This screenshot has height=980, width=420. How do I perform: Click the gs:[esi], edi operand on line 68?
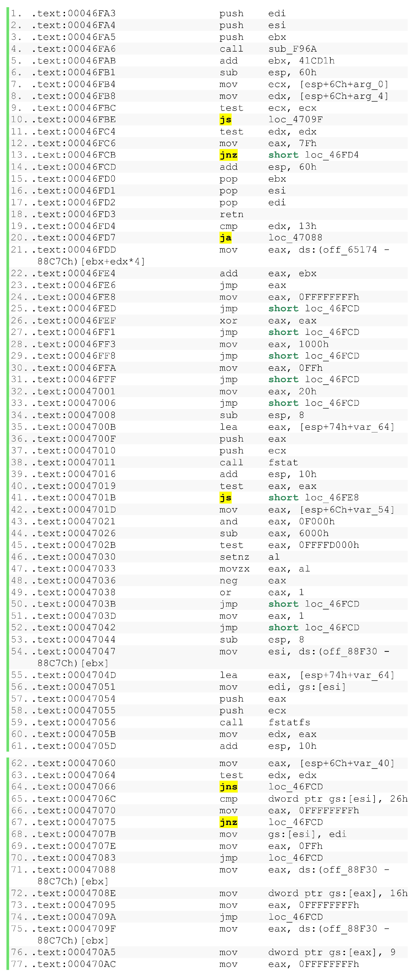point(307,834)
